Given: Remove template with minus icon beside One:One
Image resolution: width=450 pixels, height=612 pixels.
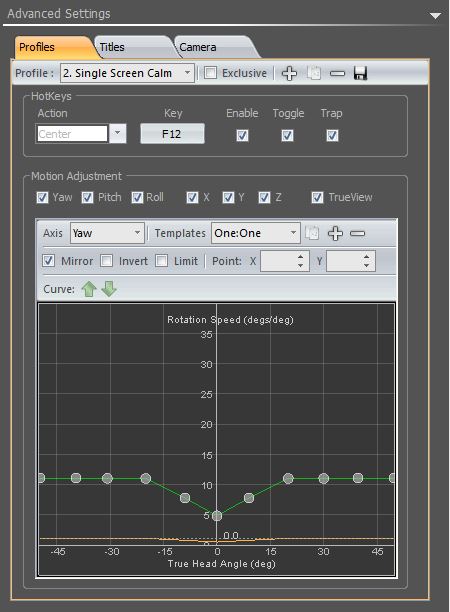Looking at the screenshot, I should 357,233.
